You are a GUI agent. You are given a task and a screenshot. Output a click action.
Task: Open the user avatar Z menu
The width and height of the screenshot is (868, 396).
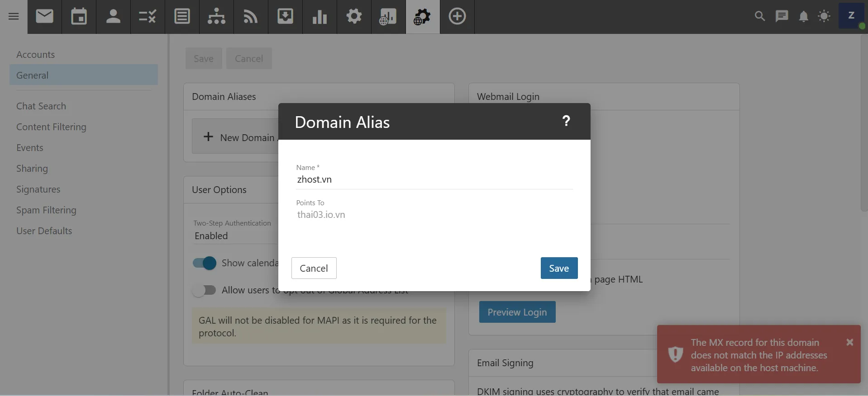coord(851,16)
